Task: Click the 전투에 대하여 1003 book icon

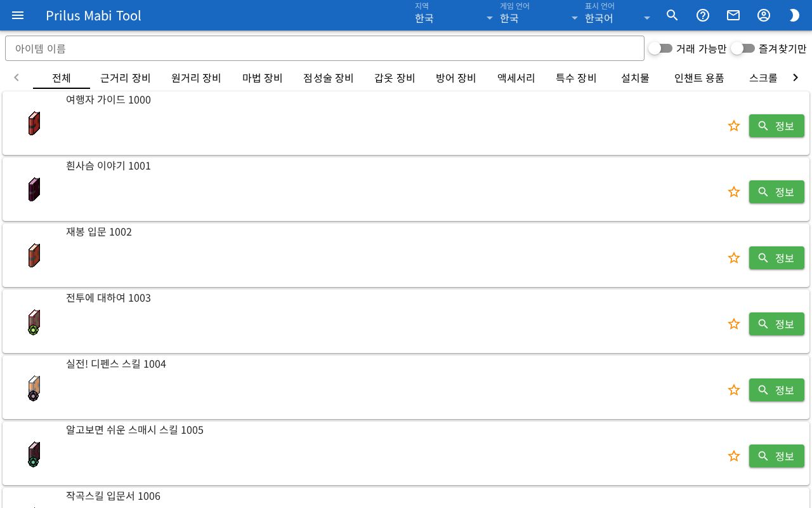Action: pyautogui.click(x=34, y=322)
